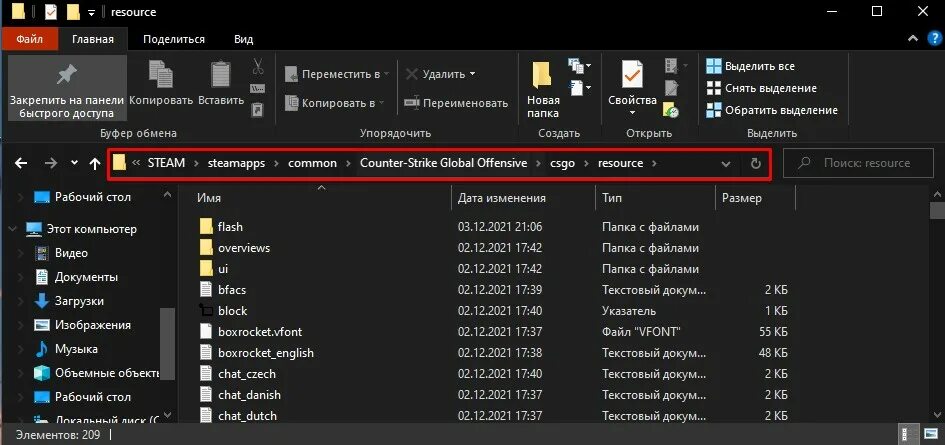Click the csgo breadcrumb segment
945x445 pixels.
pos(562,163)
